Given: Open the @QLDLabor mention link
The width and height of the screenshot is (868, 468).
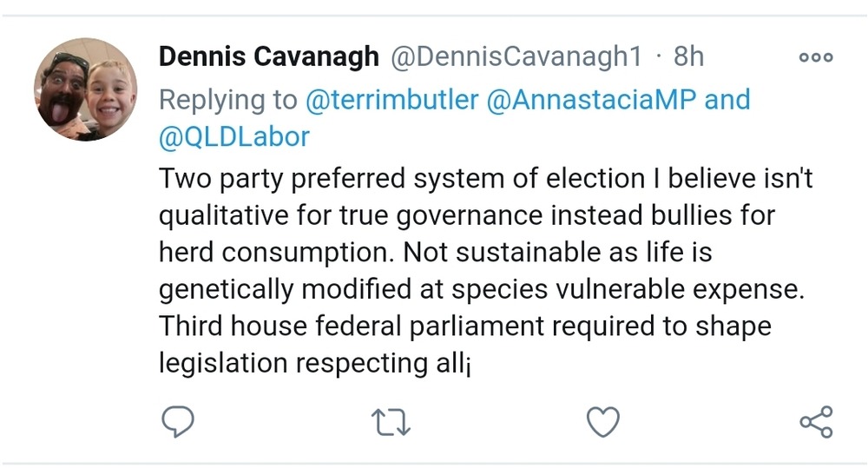Looking at the screenshot, I should point(233,137).
